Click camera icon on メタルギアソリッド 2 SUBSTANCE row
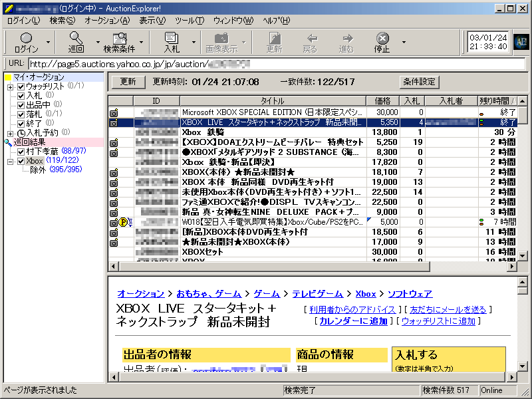 (114, 153)
